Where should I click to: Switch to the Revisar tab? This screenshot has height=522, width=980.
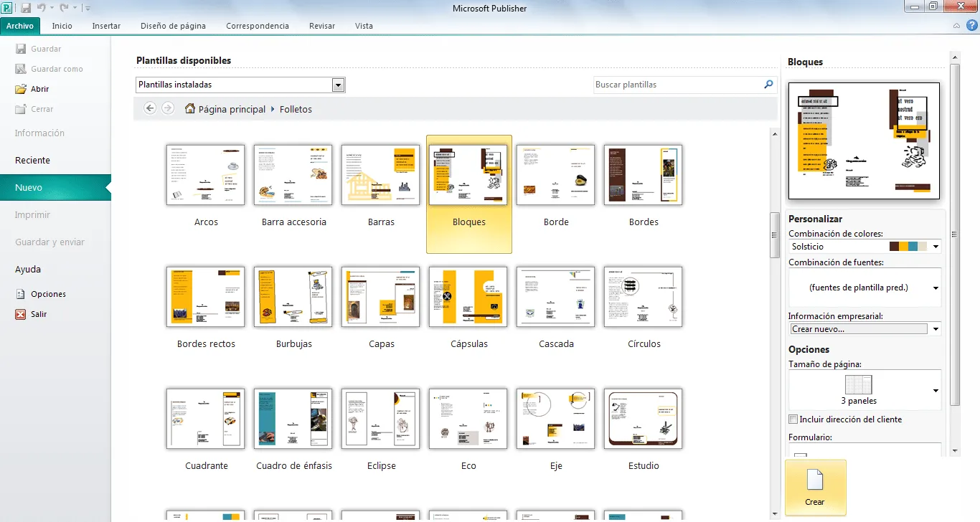pos(322,26)
